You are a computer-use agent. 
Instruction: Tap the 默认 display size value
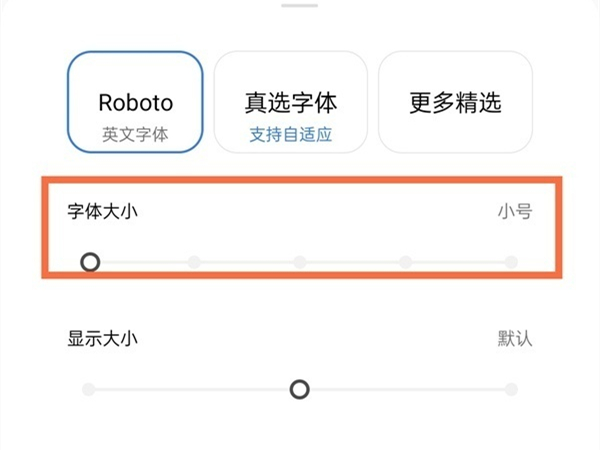515,338
